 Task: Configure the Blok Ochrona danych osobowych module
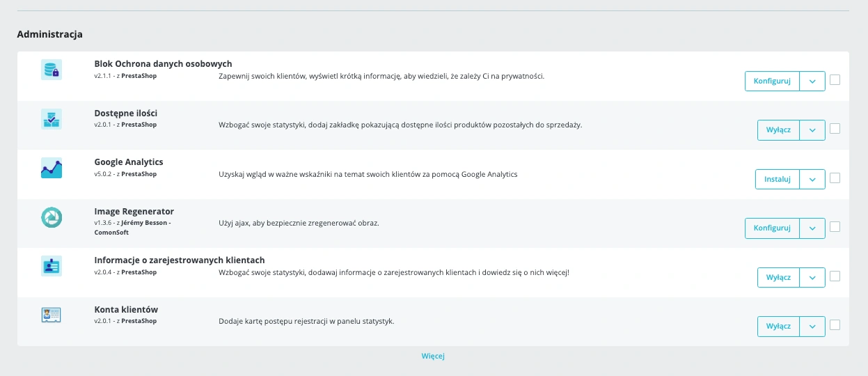click(772, 81)
